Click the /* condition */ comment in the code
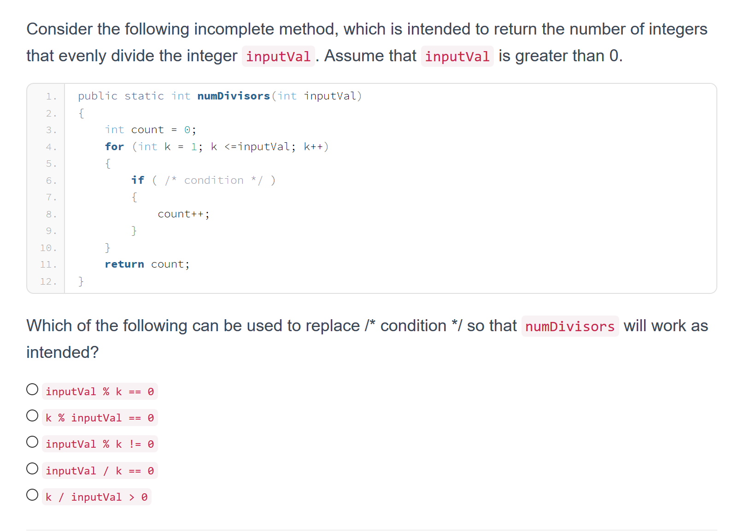The width and height of the screenshot is (756, 532). tap(214, 180)
